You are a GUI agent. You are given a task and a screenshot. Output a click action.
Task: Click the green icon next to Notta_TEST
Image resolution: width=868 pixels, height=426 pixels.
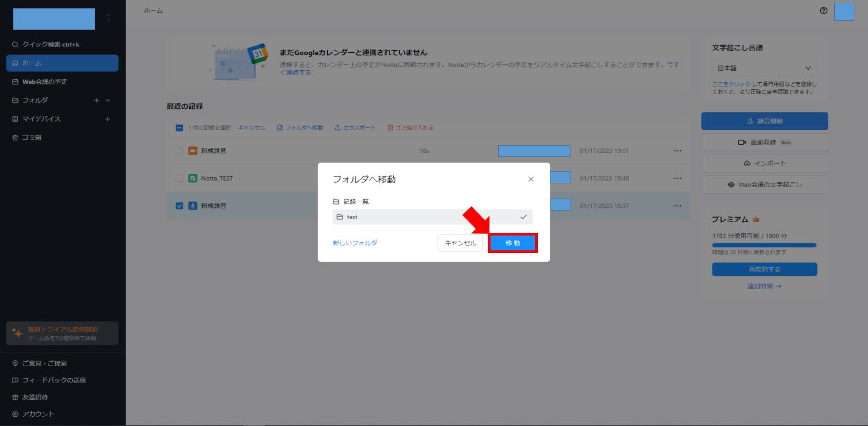click(193, 178)
